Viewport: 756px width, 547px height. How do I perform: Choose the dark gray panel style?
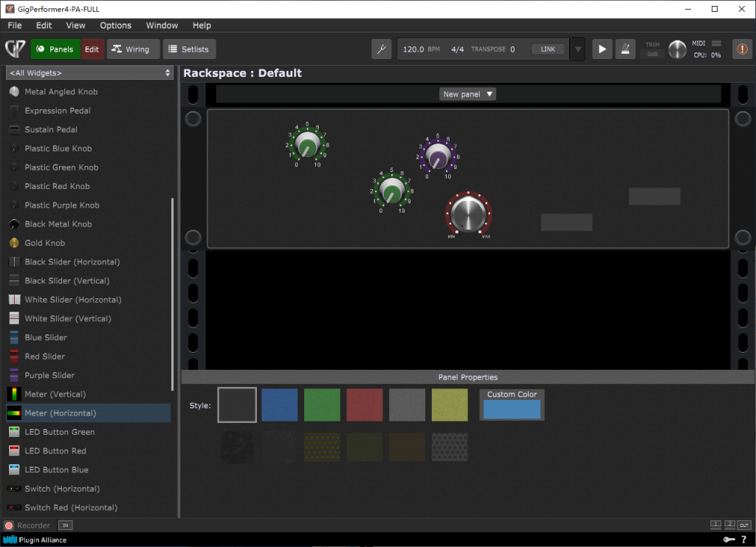coord(237,405)
